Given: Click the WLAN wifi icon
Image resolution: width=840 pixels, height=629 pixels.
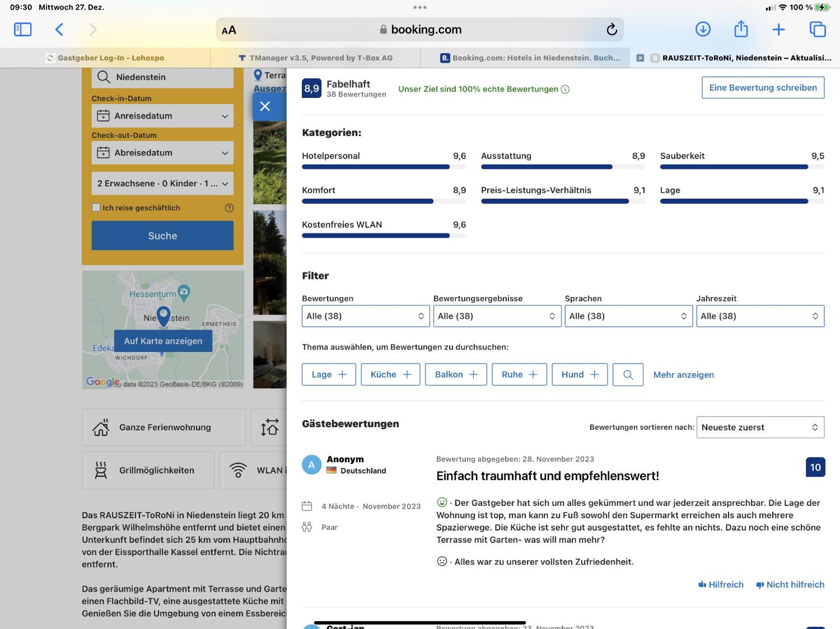Looking at the screenshot, I should click(x=238, y=470).
